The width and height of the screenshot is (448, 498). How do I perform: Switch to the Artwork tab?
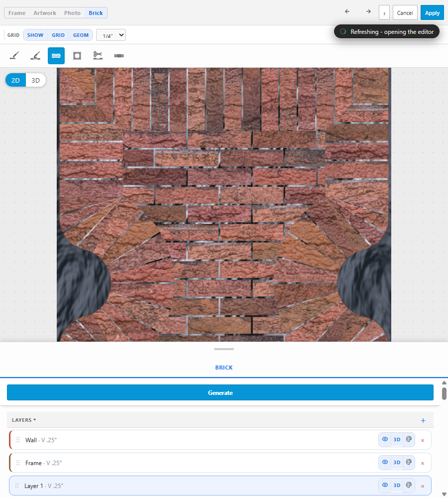click(x=45, y=13)
